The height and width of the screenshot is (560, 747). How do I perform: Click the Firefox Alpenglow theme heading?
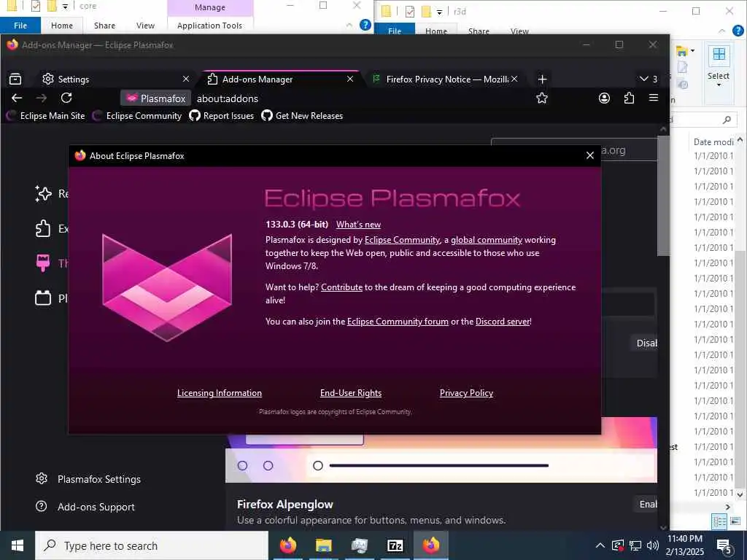click(285, 505)
